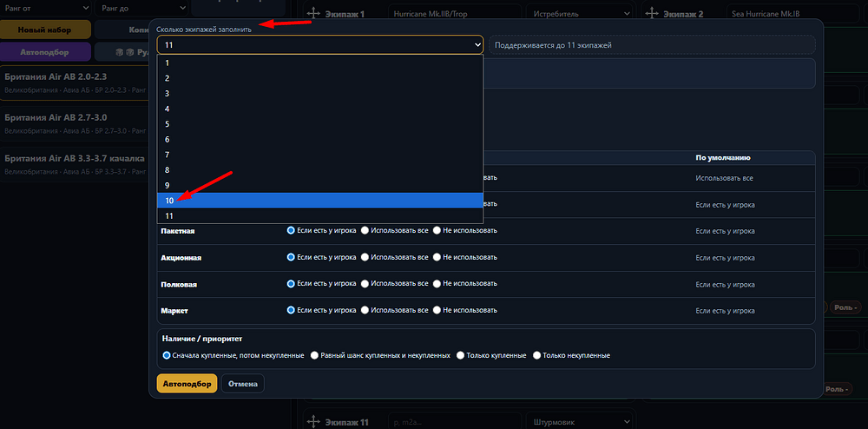The width and height of the screenshot is (868, 429).
Task: Choose option 4 in the crew count list
Action: pos(320,109)
